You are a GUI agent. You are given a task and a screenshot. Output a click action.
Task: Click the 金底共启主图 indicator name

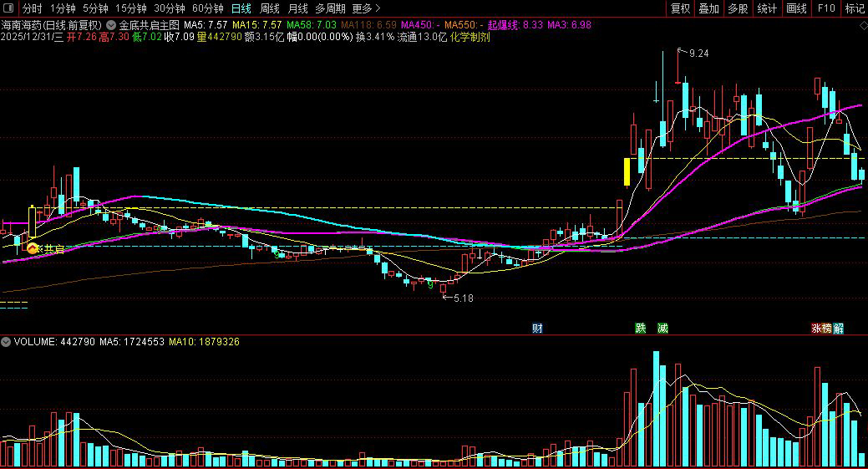pos(150,25)
